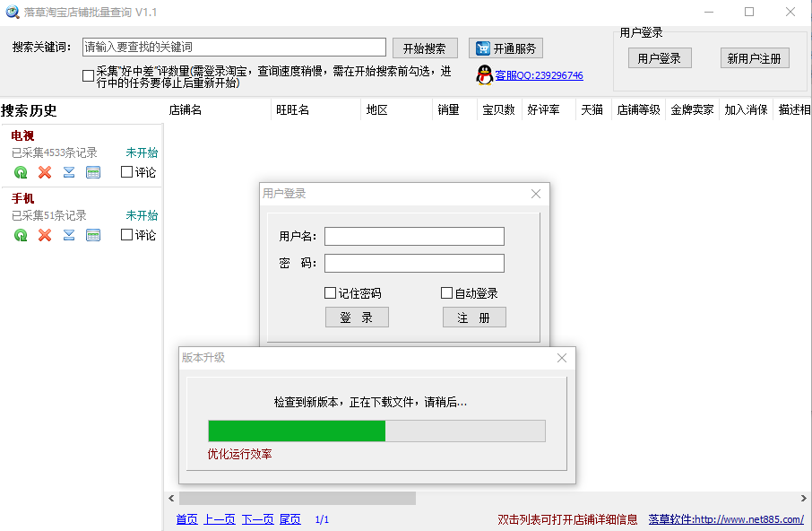Screen dimensions: 812x531
Task: Open the table view icon for 电视
Action: click(x=93, y=172)
